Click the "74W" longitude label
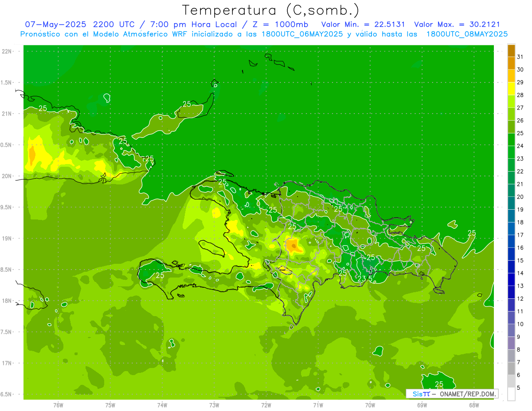The image size is (532, 411). [x=162, y=405]
